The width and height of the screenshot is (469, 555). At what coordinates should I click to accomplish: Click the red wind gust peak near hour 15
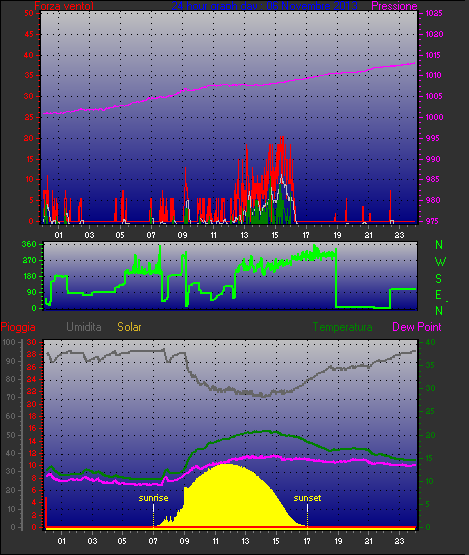point(282,139)
